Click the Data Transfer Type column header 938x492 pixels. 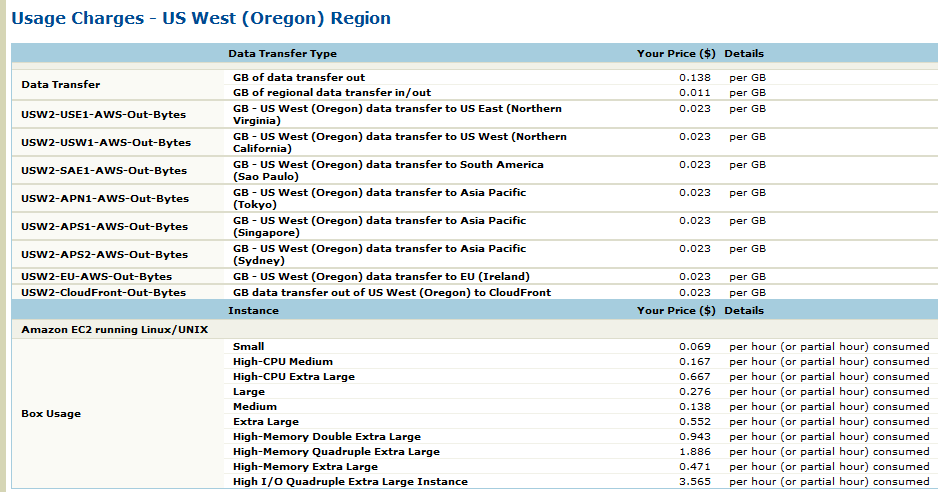[282, 54]
